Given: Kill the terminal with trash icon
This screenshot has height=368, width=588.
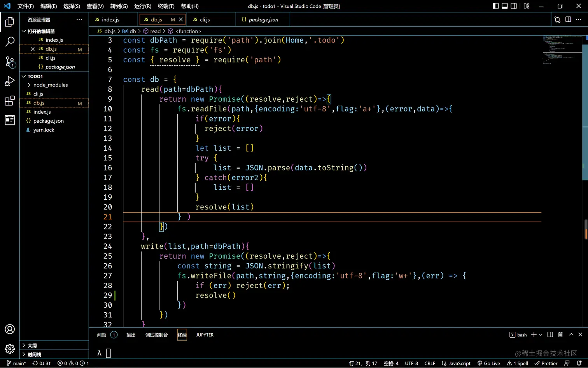Looking at the screenshot, I should 560,335.
